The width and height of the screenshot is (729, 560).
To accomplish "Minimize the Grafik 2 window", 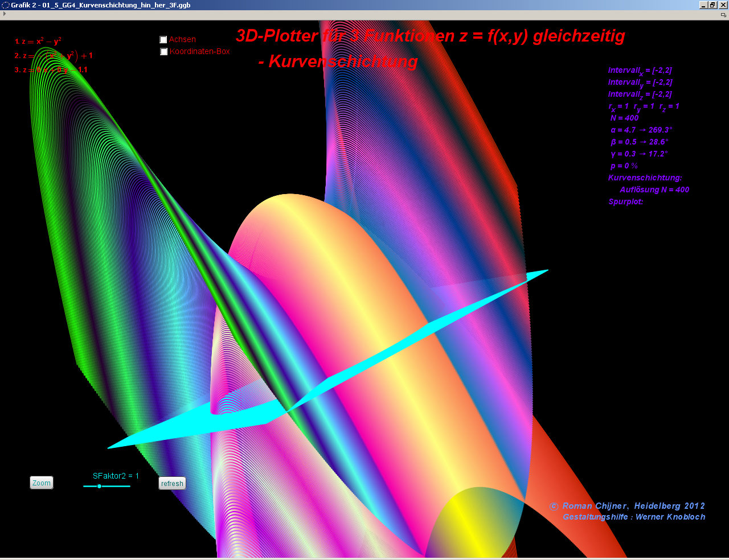I will click(x=703, y=5).
